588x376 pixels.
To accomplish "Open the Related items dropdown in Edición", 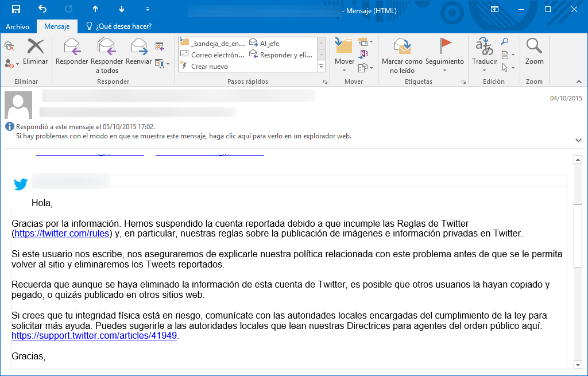I will [x=508, y=55].
